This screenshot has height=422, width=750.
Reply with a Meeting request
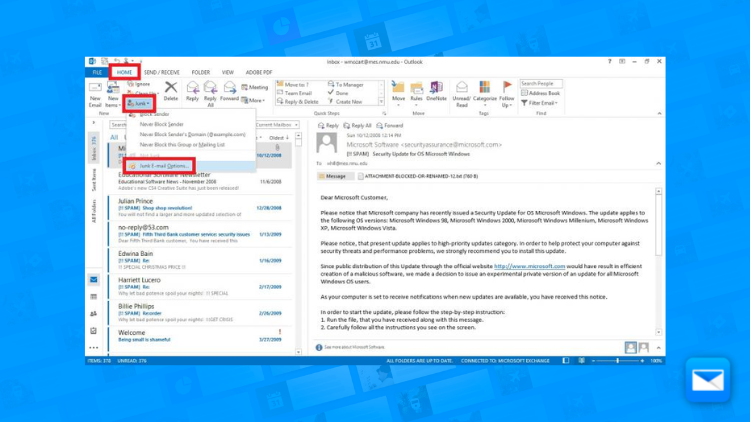point(254,87)
